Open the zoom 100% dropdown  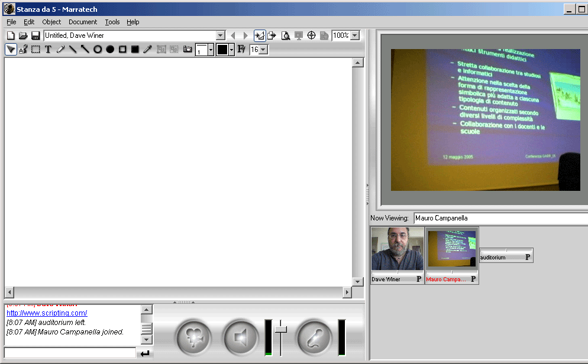tap(354, 35)
